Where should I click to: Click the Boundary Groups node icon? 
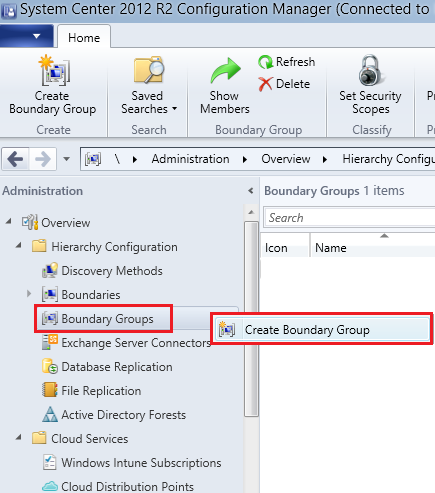[50, 319]
